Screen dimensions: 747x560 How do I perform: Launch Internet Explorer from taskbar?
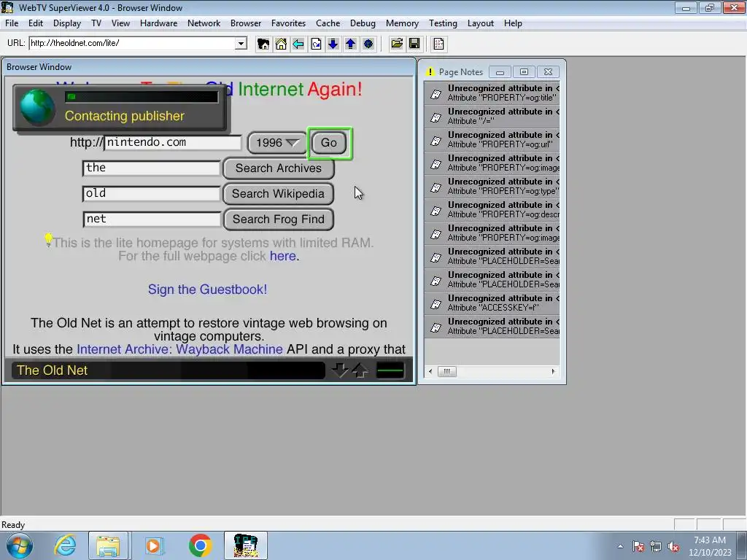tap(65, 545)
